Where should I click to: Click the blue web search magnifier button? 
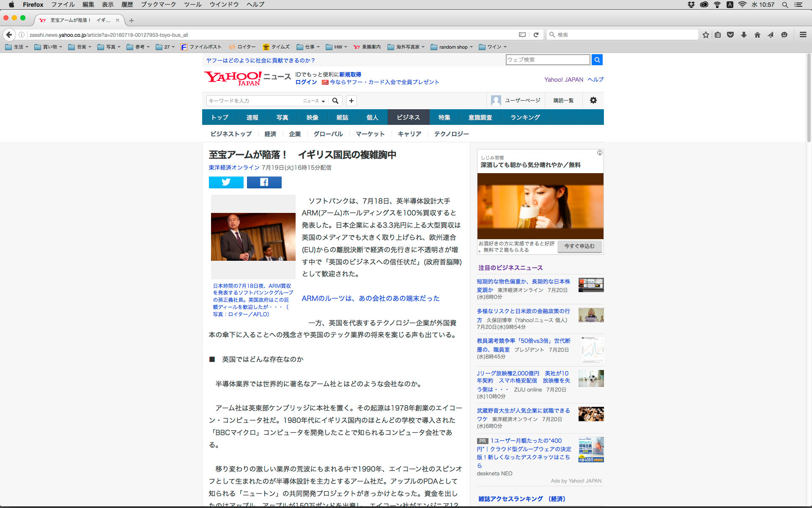(x=597, y=60)
